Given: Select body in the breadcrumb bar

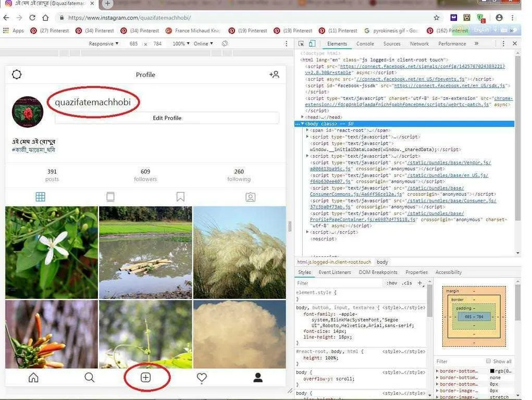Looking at the screenshot, I should pyautogui.click(x=382, y=262).
